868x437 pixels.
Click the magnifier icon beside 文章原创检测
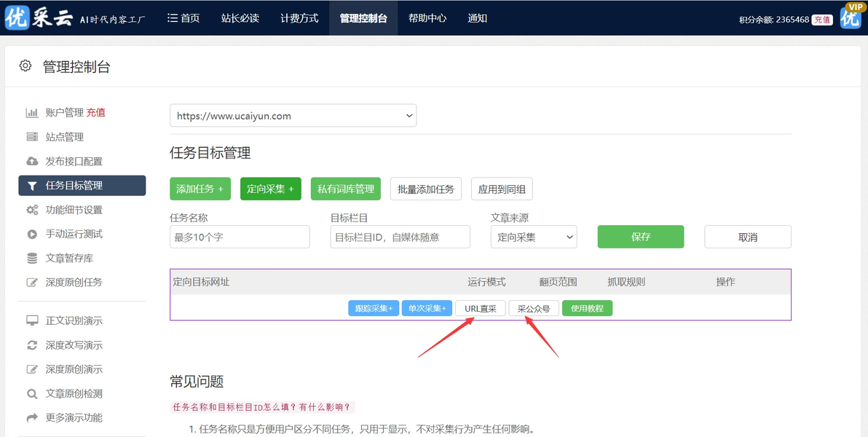(32, 394)
